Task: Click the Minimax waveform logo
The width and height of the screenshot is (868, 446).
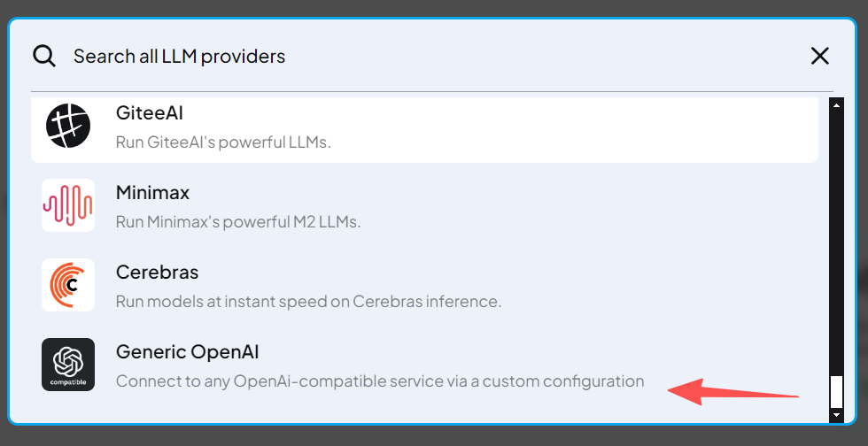Action: tap(68, 205)
